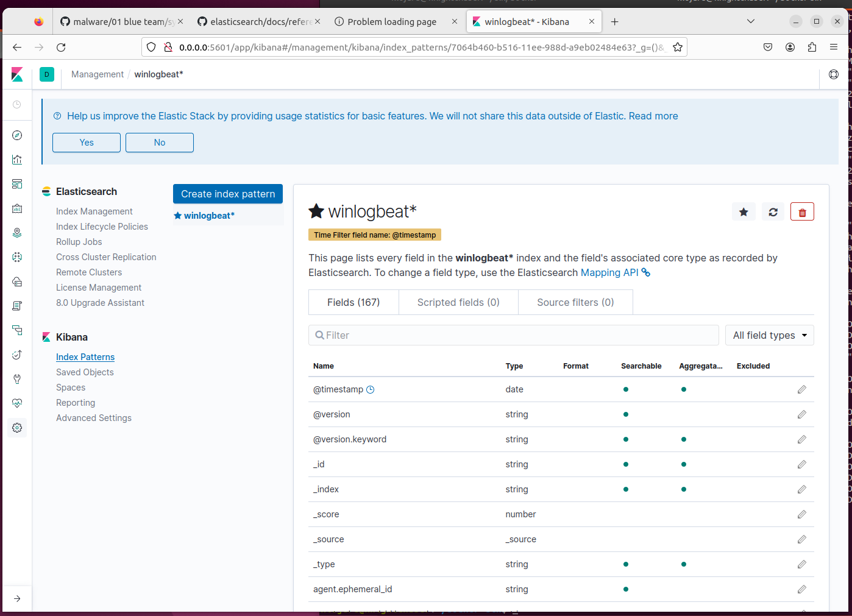Delete the index pattern red trash button
This screenshot has height=616, width=852.
pos(802,212)
